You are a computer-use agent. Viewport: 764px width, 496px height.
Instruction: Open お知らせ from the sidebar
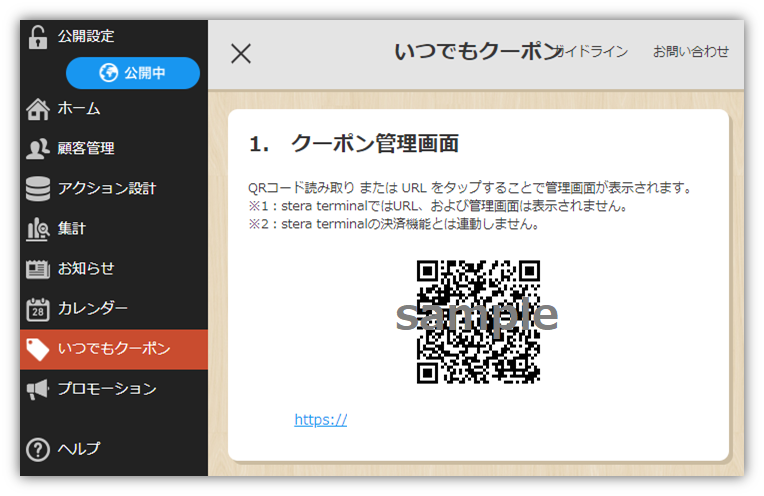pyautogui.click(x=114, y=268)
